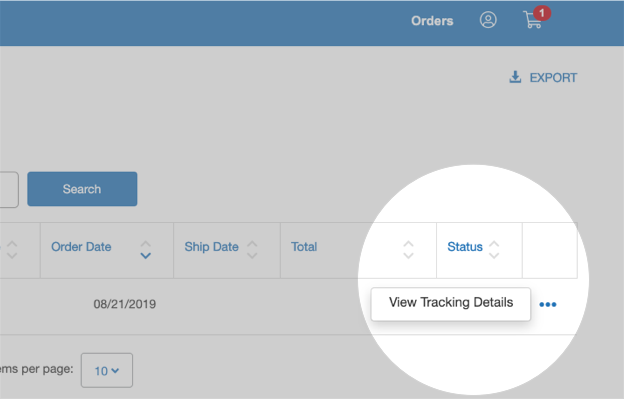
Task: Click the cart notification badge
Action: coord(542,13)
